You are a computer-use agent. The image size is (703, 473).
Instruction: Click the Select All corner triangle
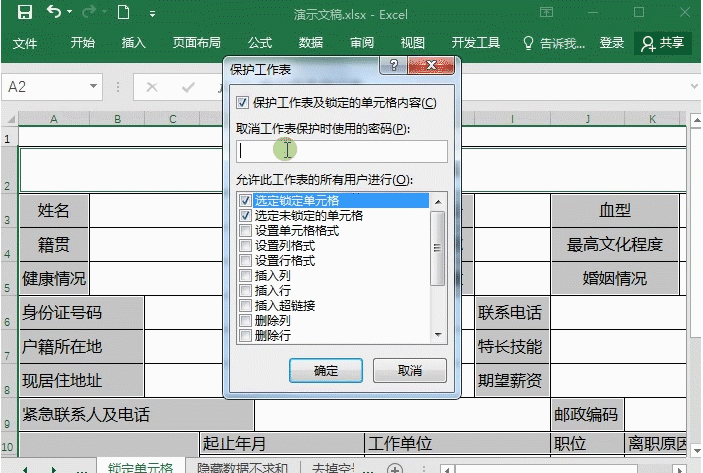10,119
